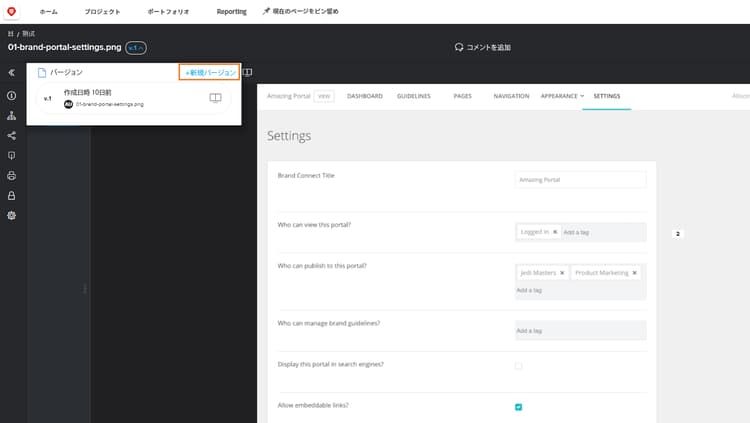Click the manage brand guidelines tag field

click(x=580, y=331)
